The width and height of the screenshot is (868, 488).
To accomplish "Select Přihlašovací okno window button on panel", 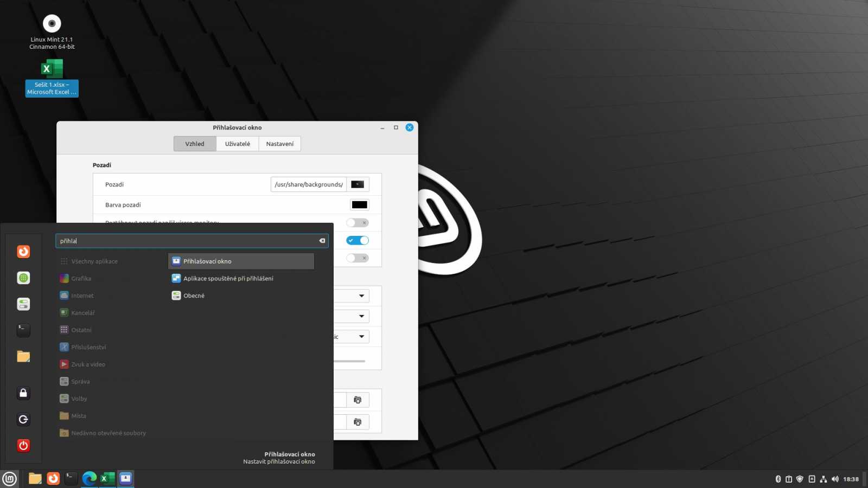I will click(126, 478).
